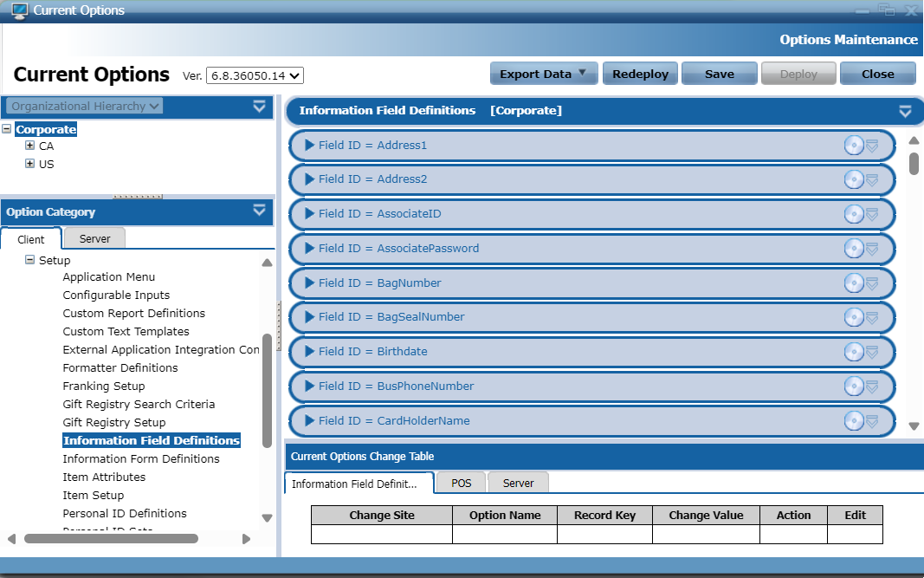Click the disc icon on the Birthdate row
The height and width of the screenshot is (578, 924).
[853, 352]
